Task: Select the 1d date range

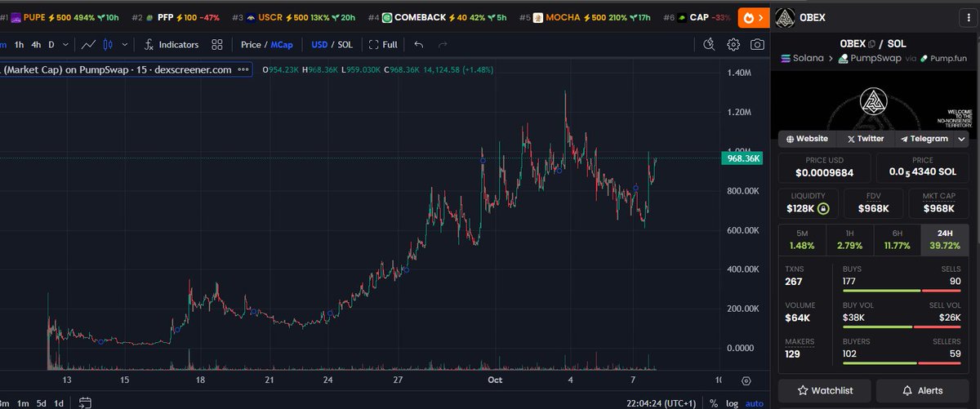Action: (x=59, y=403)
